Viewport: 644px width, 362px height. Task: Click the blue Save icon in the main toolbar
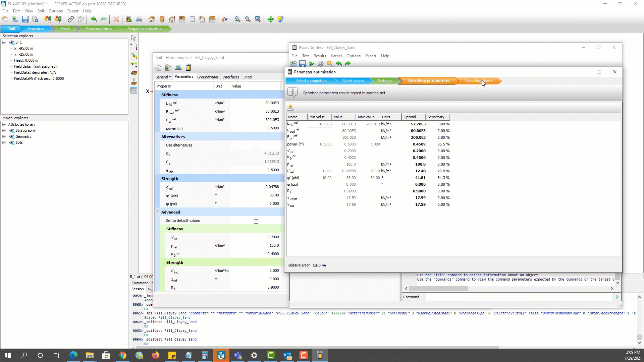[25, 19]
